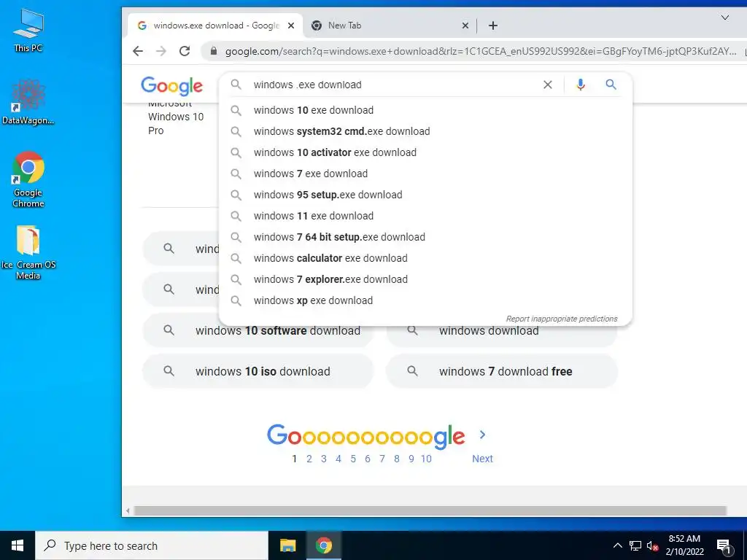747x560 pixels.
Task: Open File Explorer from the taskbar
Action: pyautogui.click(x=287, y=545)
